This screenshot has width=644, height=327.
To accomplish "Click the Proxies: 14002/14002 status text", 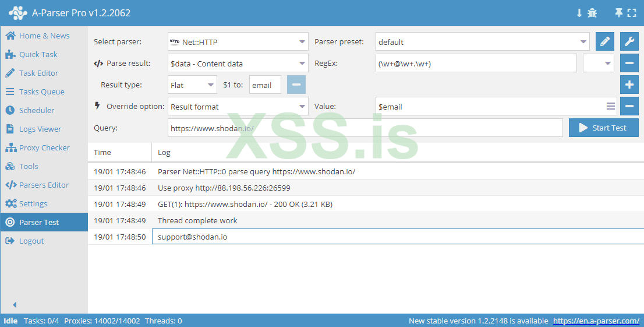I will click(102, 321).
